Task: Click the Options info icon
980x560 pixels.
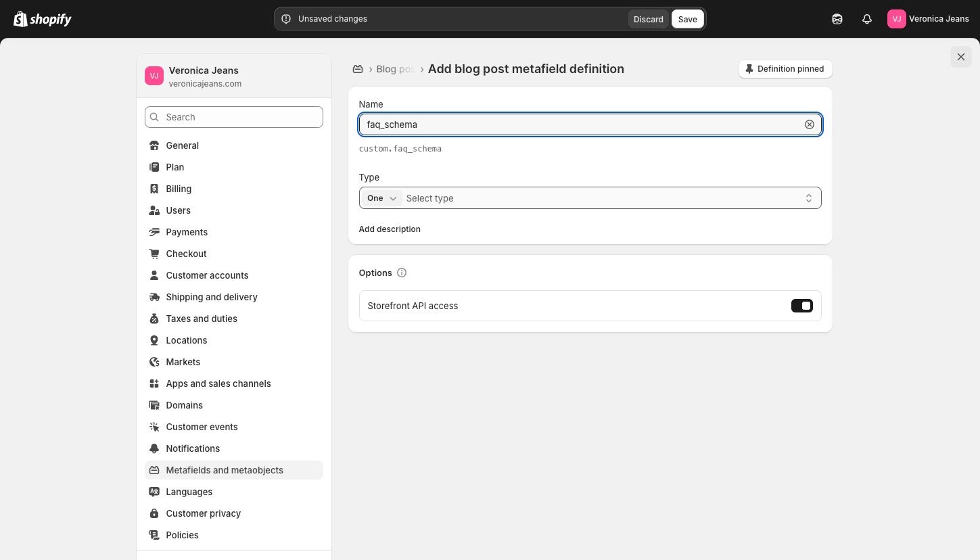Action: [x=402, y=273]
